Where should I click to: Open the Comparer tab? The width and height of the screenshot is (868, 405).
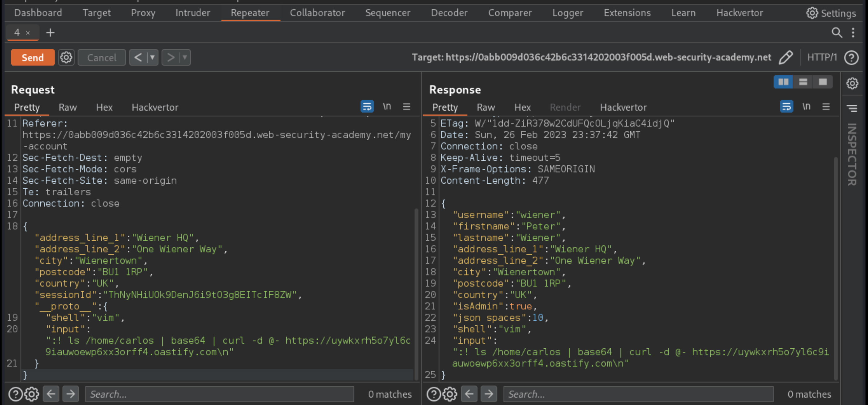tap(510, 13)
